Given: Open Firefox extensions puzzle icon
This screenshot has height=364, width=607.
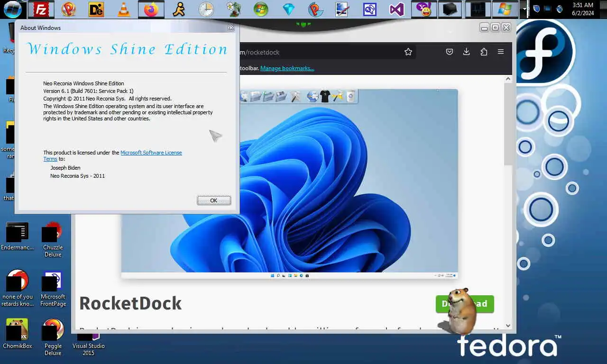Looking at the screenshot, I should [484, 52].
